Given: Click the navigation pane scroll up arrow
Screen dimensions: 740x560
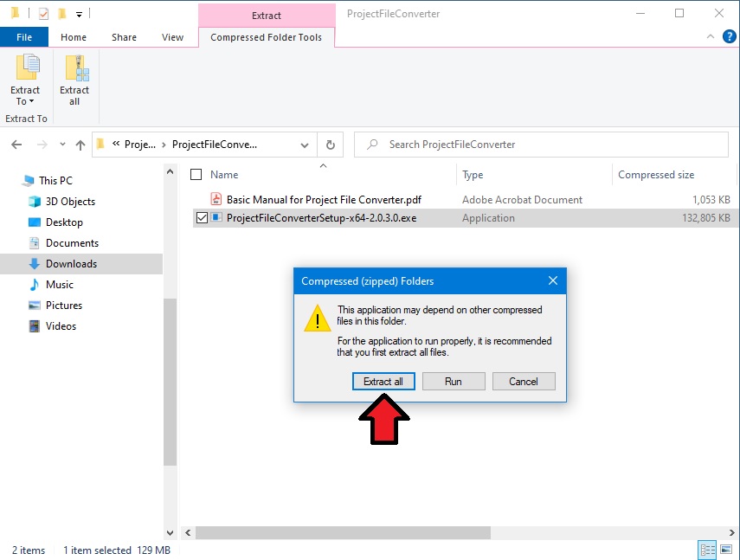Looking at the screenshot, I should 170,171.
